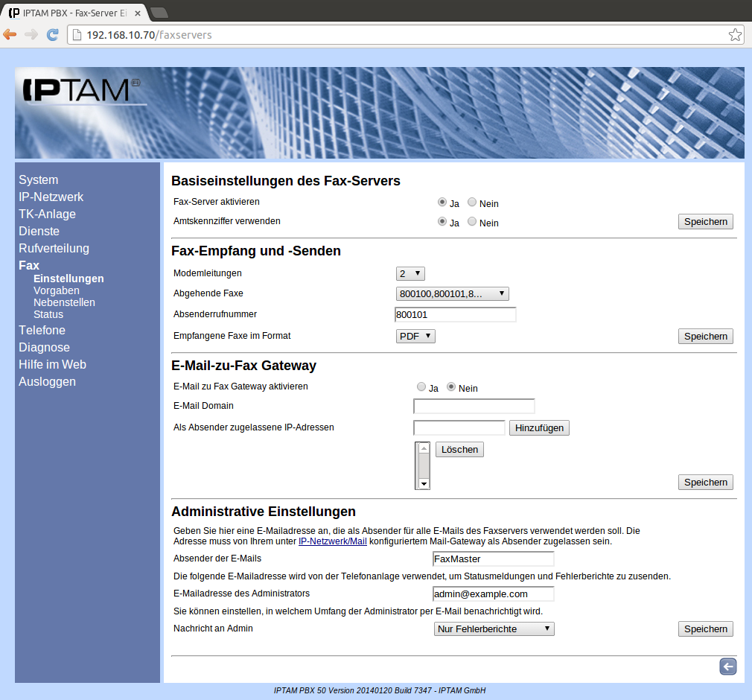Click the Hinzufügen button
The height and width of the screenshot is (700, 752).
click(539, 428)
